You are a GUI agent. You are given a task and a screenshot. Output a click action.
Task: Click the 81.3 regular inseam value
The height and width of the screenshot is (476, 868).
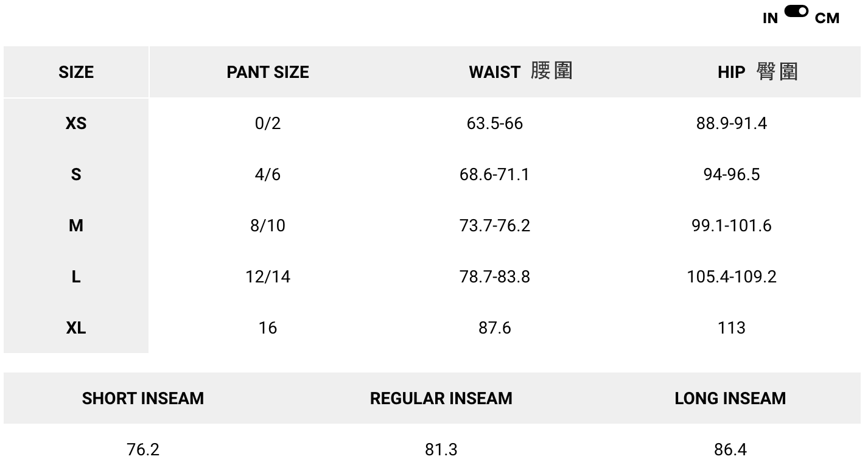[441, 450]
